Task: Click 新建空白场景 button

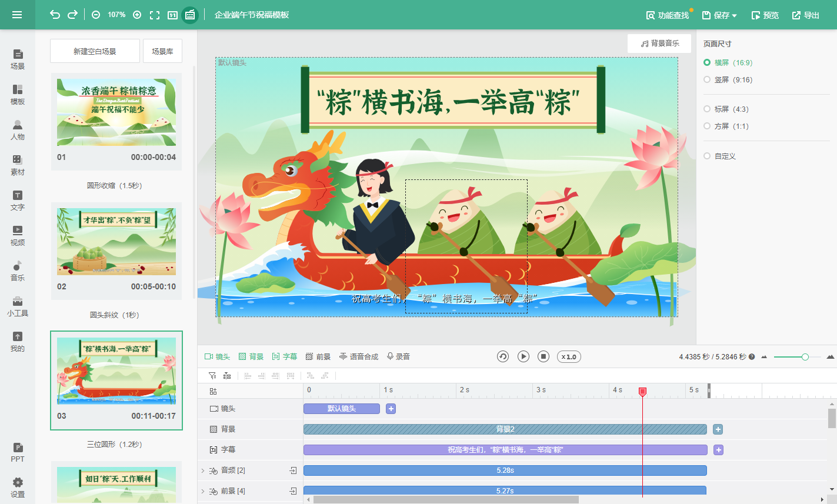Action: pyautogui.click(x=95, y=51)
